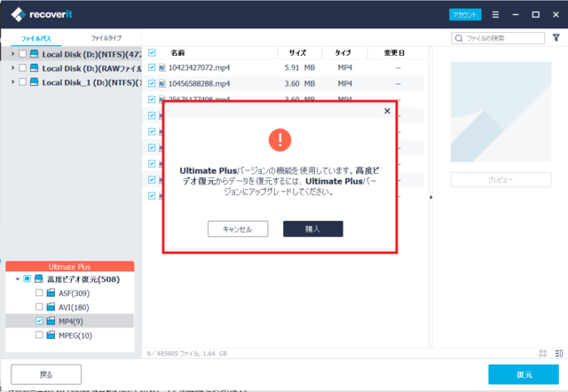Viewport: 568px width, 392px height.
Task: Sort by the サイズ column header
Action: point(297,53)
